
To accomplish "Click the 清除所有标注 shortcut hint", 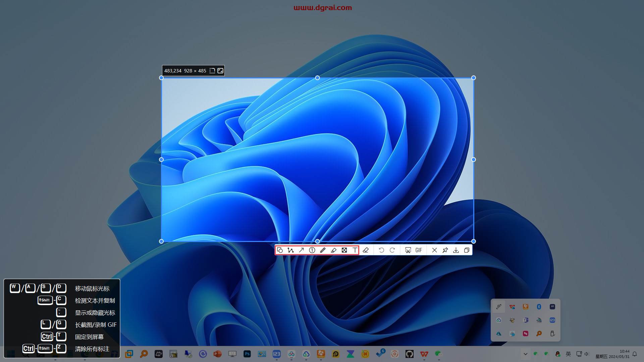I will tap(92, 349).
